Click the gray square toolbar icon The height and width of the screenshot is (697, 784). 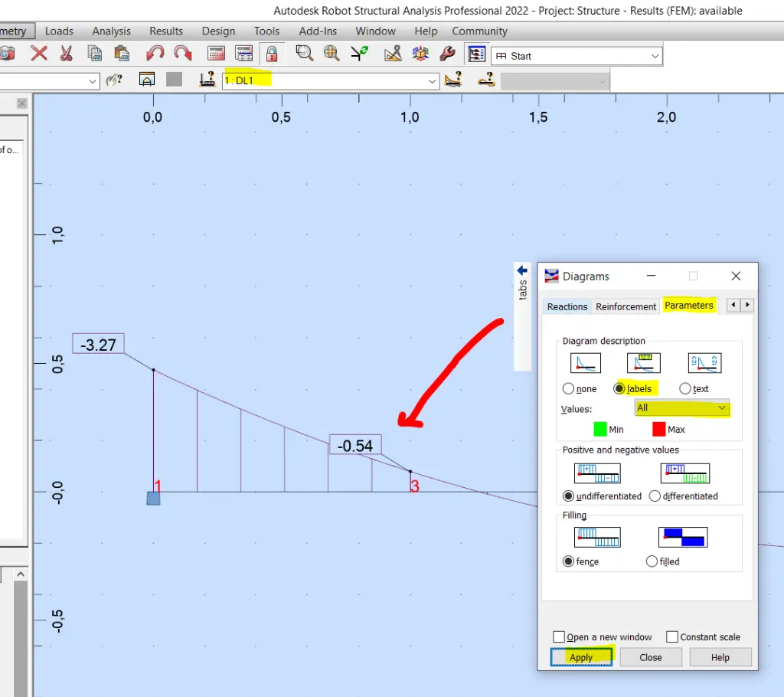pos(174,79)
